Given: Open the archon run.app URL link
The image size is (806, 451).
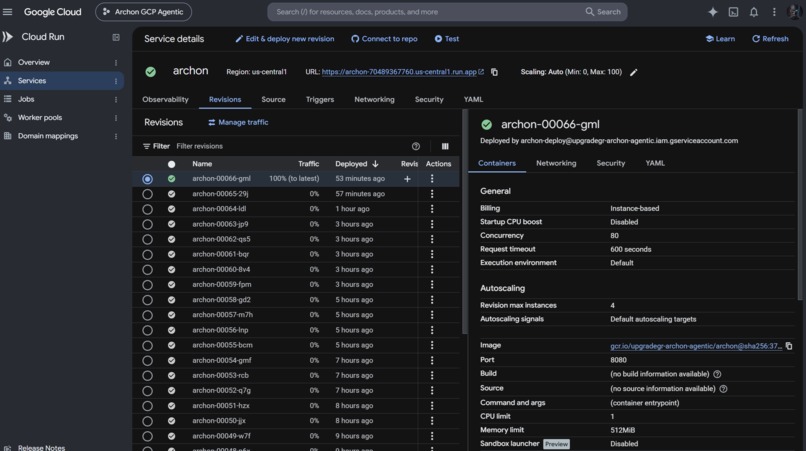Looking at the screenshot, I should [402, 72].
